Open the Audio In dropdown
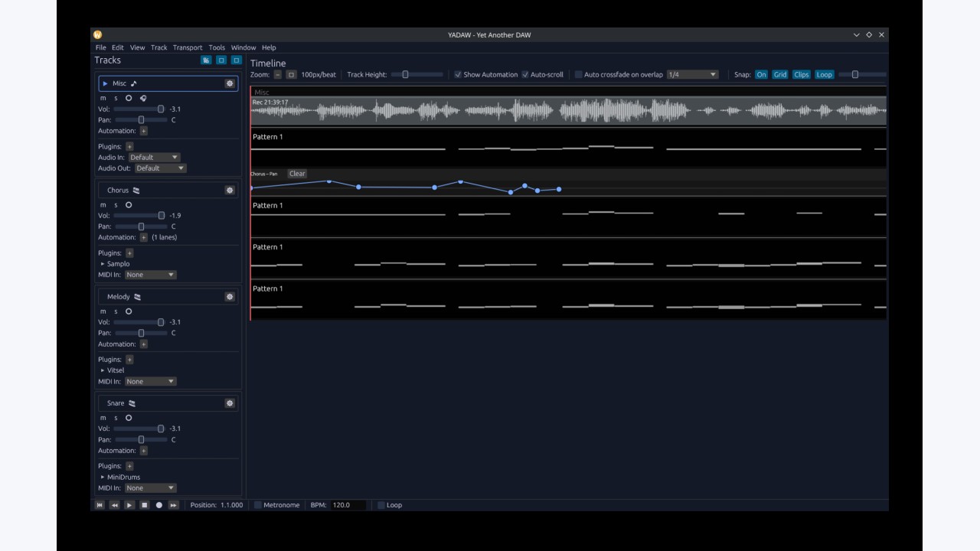The width and height of the screenshot is (980, 551). pos(154,157)
